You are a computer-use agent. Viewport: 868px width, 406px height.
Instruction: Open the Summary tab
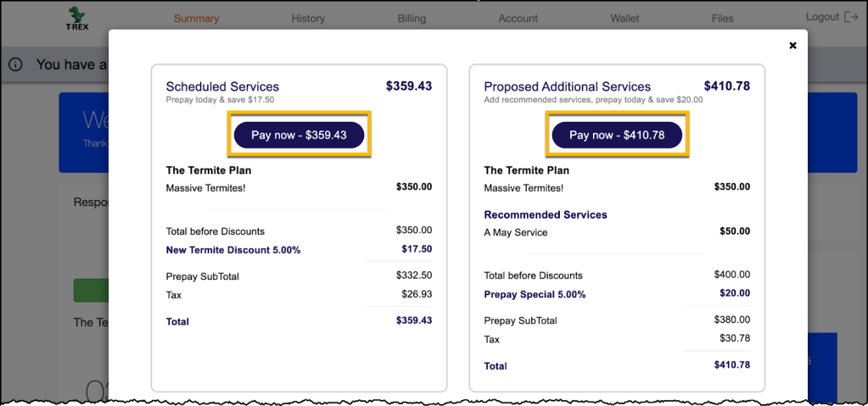[196, 19]
